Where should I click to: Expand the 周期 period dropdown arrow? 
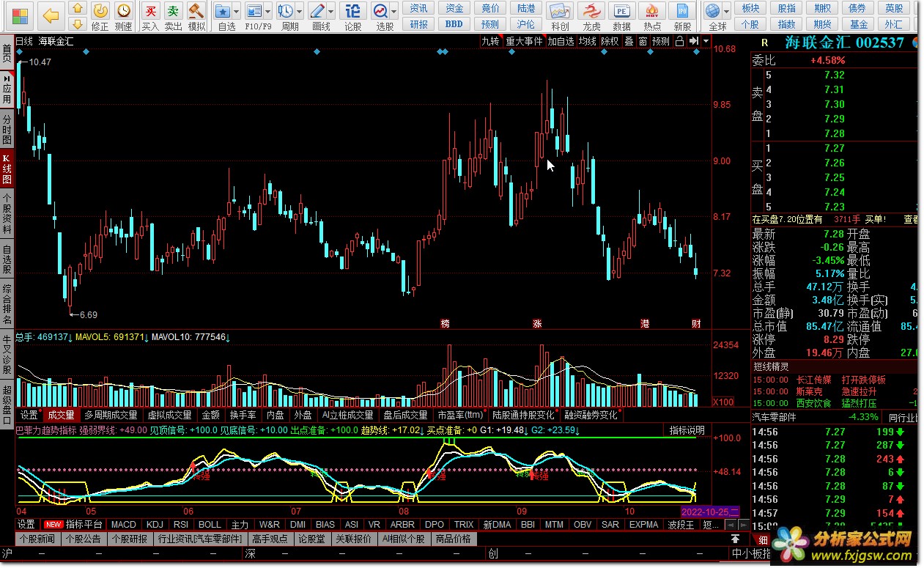[300, 12]
